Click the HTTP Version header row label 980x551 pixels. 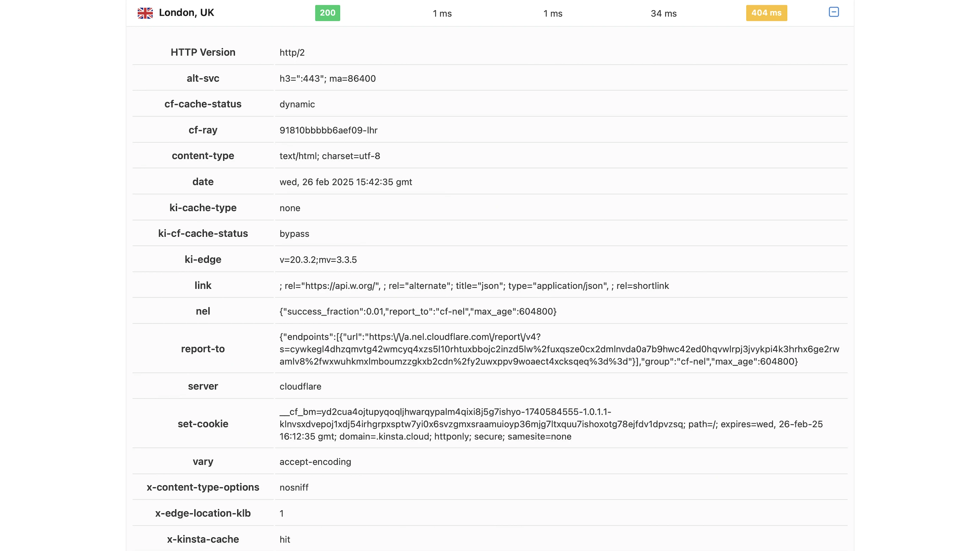(203, 52)
